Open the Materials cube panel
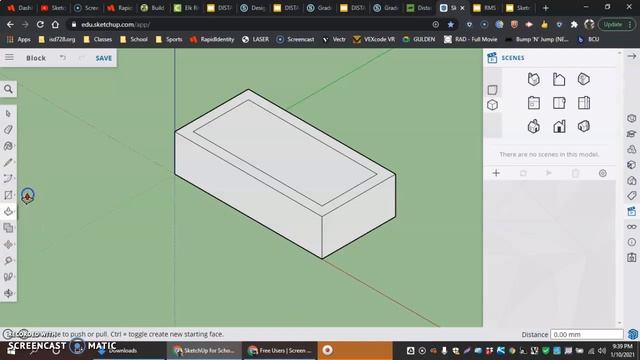Screen dimensions: 640x360 point(632,165)
